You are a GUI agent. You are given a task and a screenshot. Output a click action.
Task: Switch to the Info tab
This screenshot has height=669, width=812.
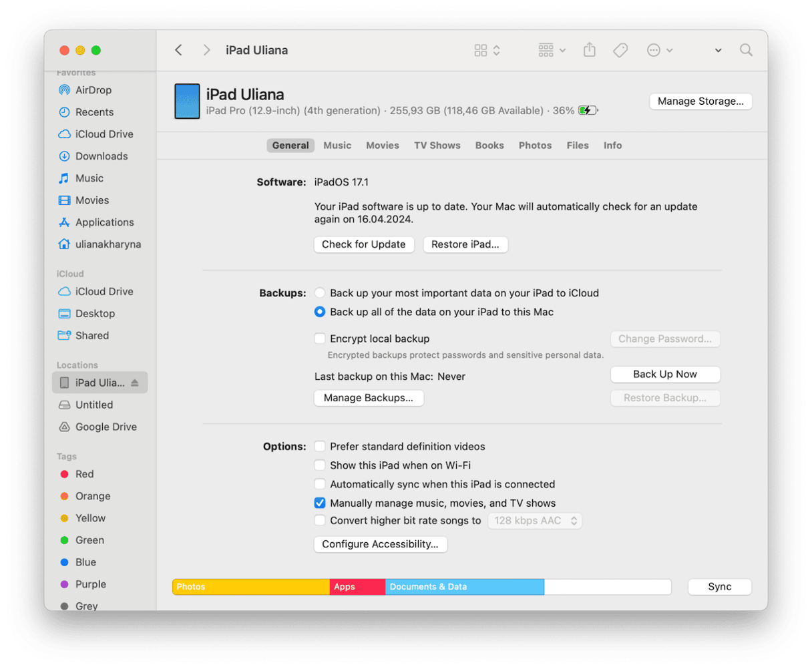pos(612,146)
